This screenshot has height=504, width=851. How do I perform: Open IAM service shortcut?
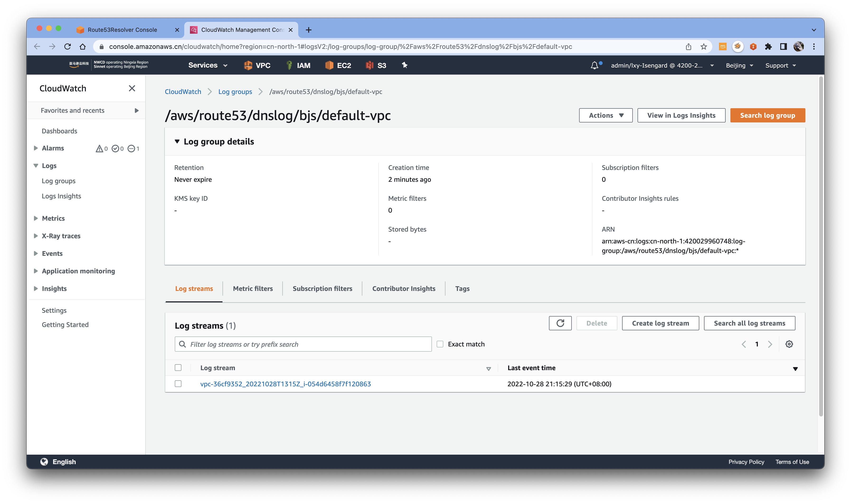(298, 65)
